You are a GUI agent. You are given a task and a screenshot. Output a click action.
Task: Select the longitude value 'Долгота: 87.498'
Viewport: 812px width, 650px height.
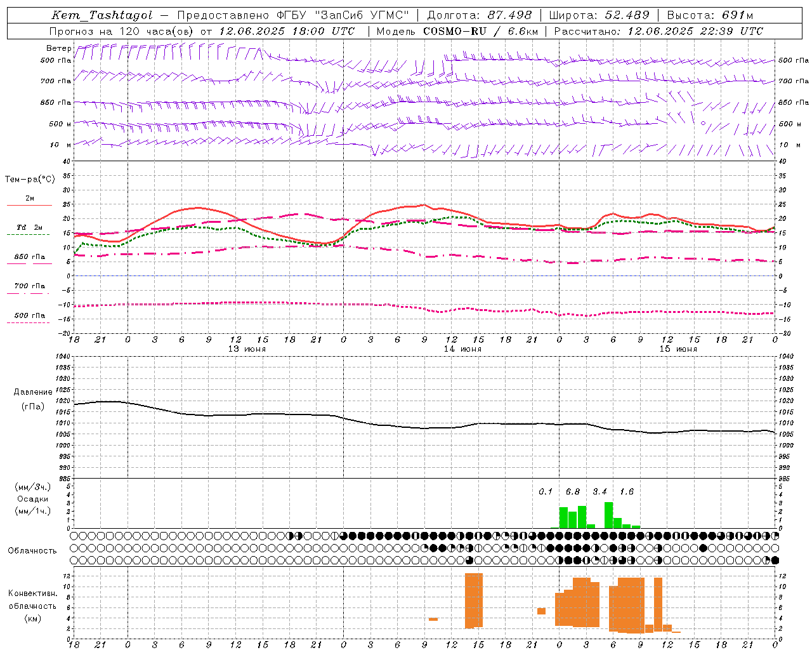coord(480,15)
